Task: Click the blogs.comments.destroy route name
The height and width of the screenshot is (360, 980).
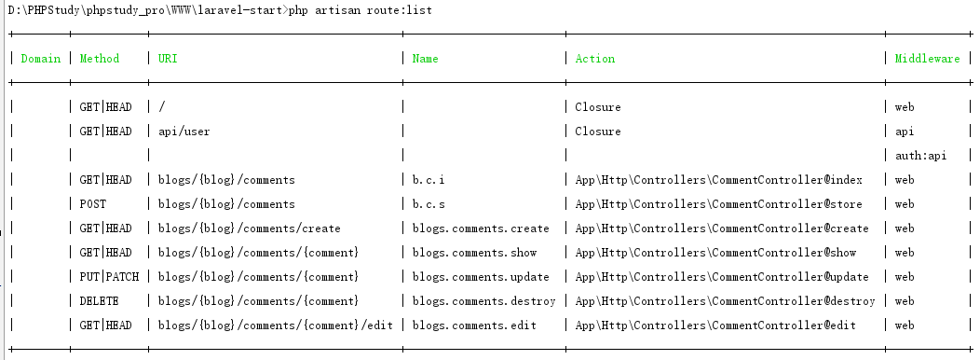Action: point(483,301)
